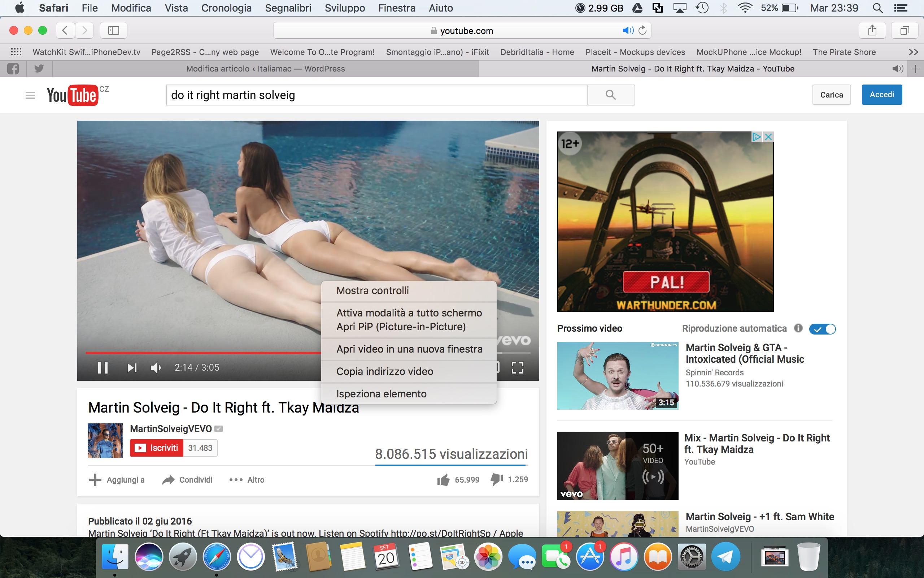Click the Accedi sign-in button

click(x=882, y=94)
